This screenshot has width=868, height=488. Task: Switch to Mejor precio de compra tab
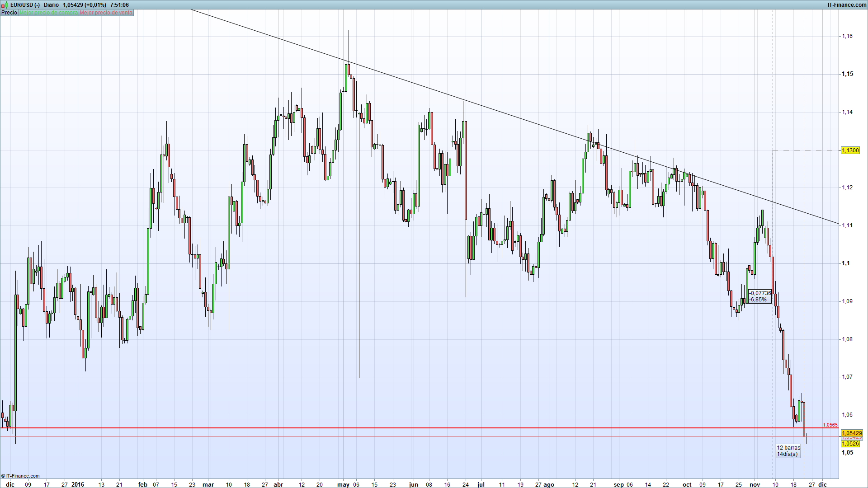(48, 13)
